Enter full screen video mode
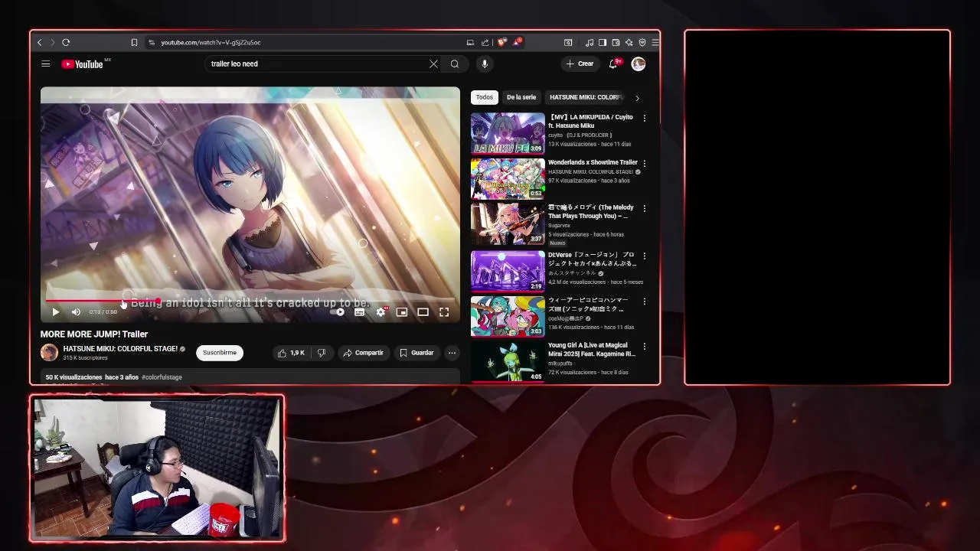 tap(444, 312)
